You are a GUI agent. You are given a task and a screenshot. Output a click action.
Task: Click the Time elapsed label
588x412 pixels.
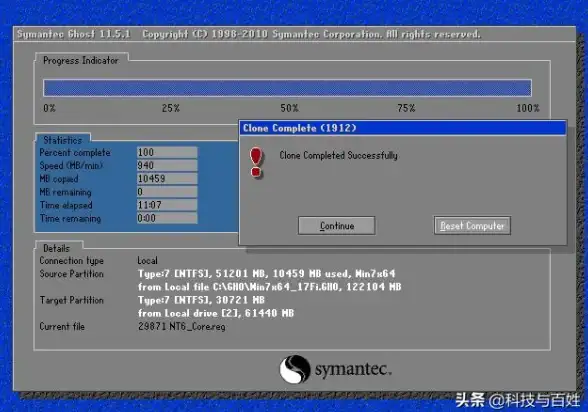pos(66,205)
